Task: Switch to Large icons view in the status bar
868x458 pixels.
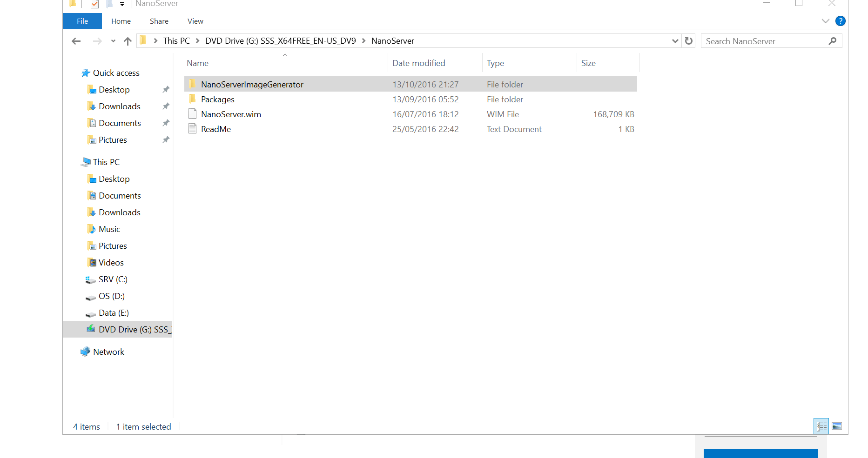Action: click(x=837, y=425)
